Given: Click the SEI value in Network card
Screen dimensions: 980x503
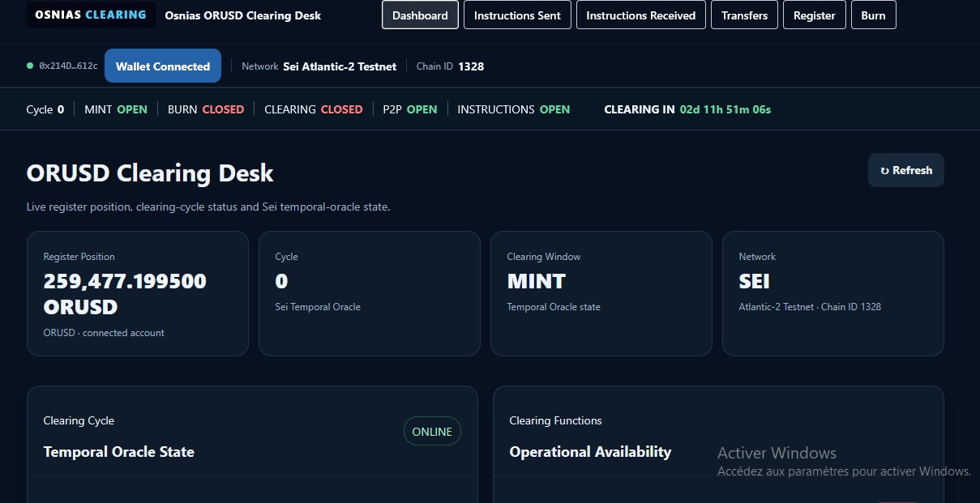Looking at the screenshot, I should click(x=755, y=281).
